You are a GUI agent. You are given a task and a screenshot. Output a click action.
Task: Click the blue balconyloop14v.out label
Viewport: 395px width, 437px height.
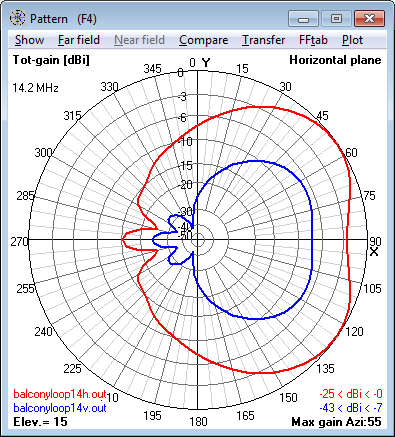[x=60, y=408]
